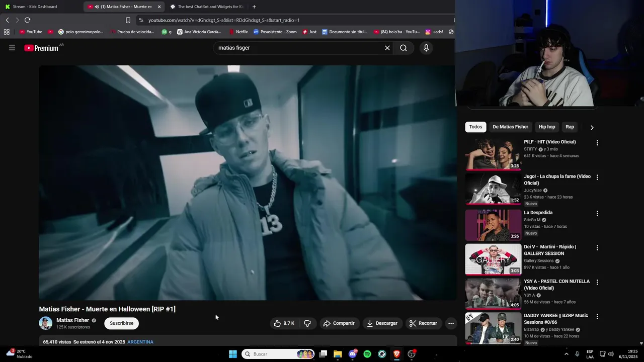Open the Windows Start menu
The image size is (644, 362).
coord(233,354)
